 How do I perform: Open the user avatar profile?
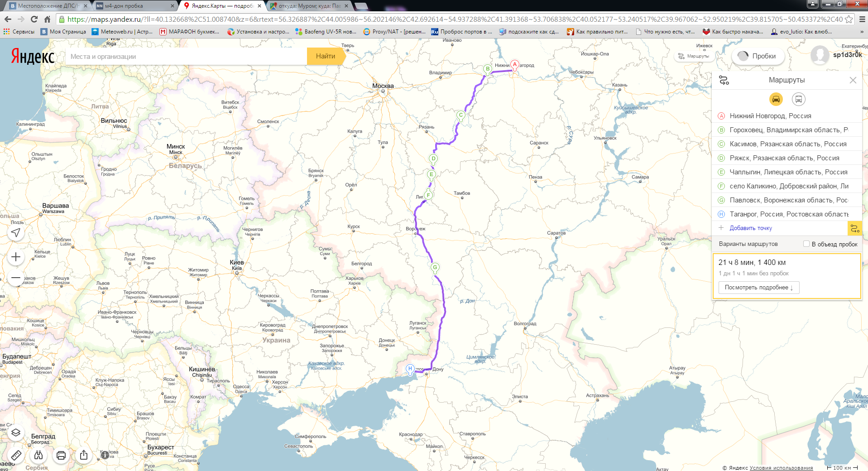coord(820,55)
